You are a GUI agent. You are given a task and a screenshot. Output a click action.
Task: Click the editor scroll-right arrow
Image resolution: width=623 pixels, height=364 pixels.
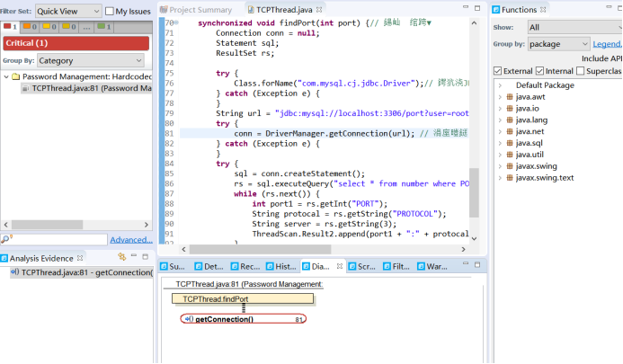463,249
